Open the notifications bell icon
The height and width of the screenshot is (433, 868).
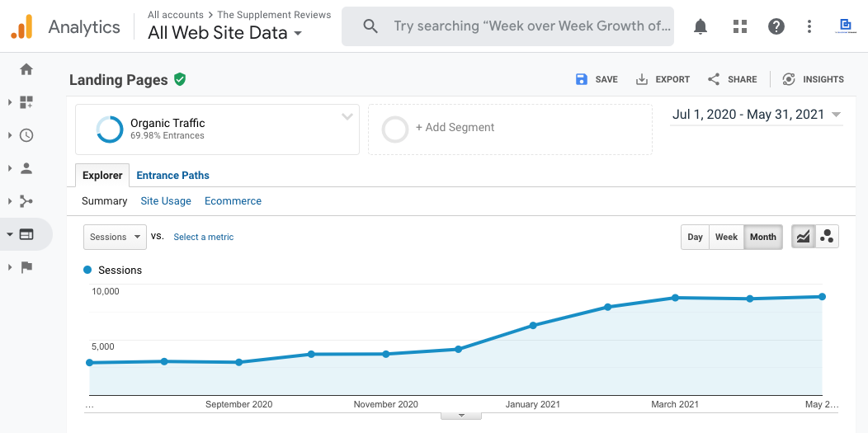click(x=701, y=26)
